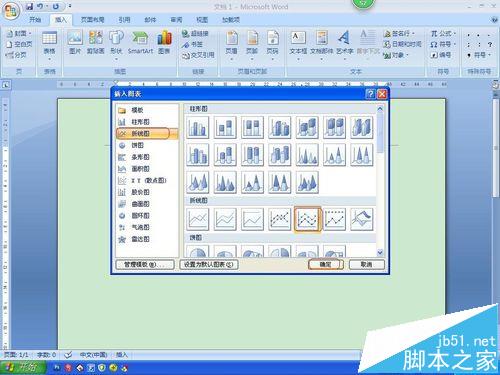Image resolution: width=500 pixels, height=375 pixels.
Task: Click the Picture (图片) icon
Action: [x=75, y=42]
